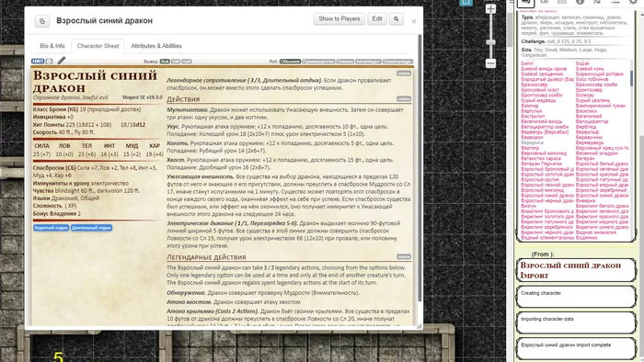Pop out the dragon character sheet window
Viewport: 644px width, 362px height.
(42, 21)
